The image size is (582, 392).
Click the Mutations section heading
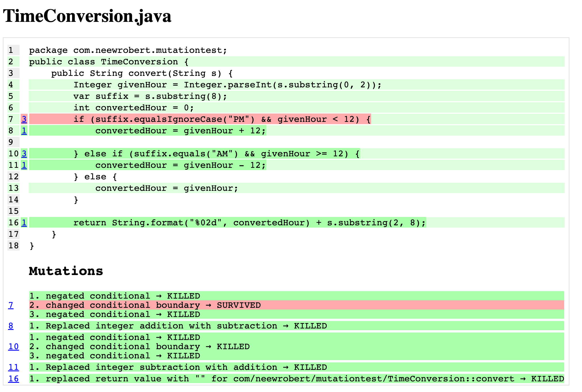pos(66,271)
